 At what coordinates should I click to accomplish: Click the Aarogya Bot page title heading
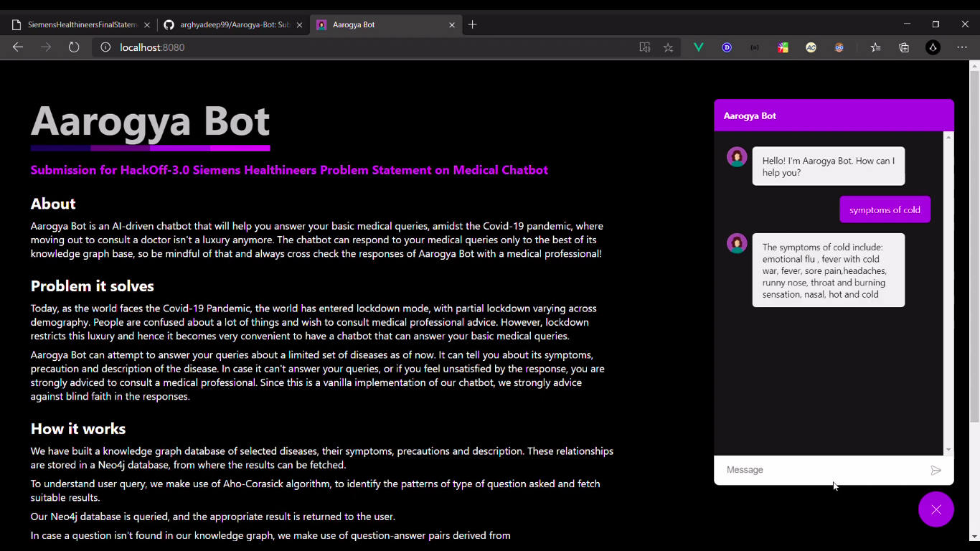click(150, 121)
